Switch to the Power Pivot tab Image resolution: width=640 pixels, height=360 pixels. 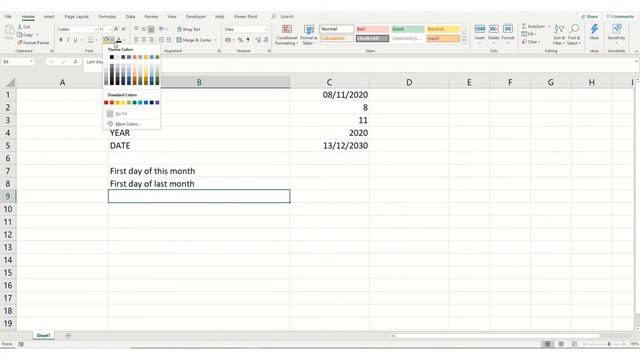pyautogui.click(x=246, y=17)
